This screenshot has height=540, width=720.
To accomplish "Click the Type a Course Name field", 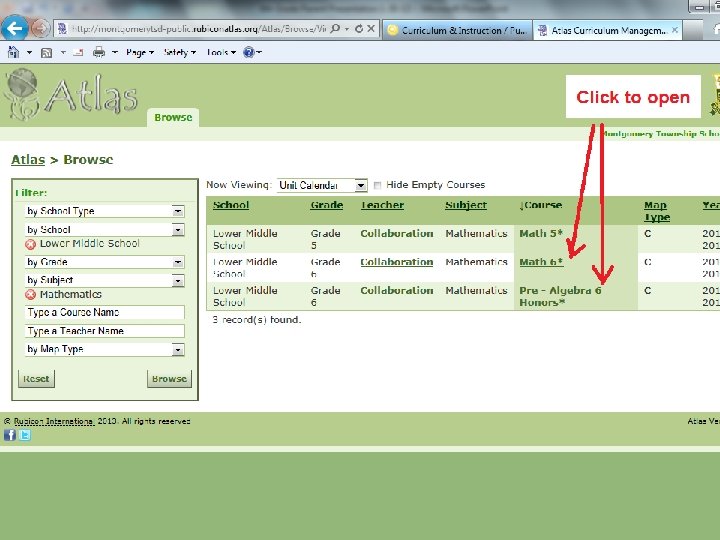I will click(105, 313).
